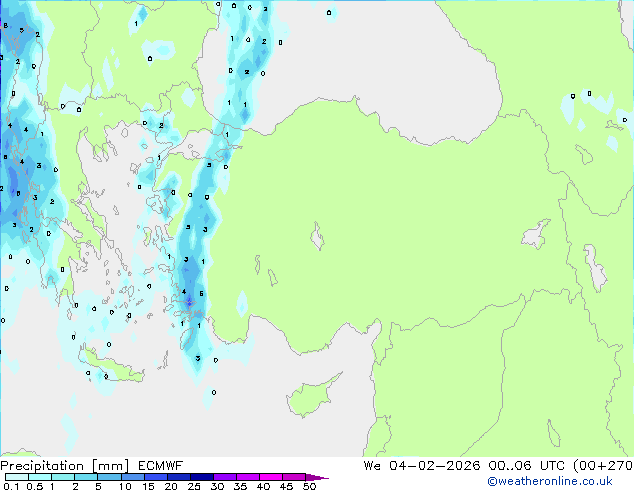This screenshot has width=634, height=490.
Task: Click the '(00+270' forecast offset text
Action: pyautogui.click(x=603, y=465)
